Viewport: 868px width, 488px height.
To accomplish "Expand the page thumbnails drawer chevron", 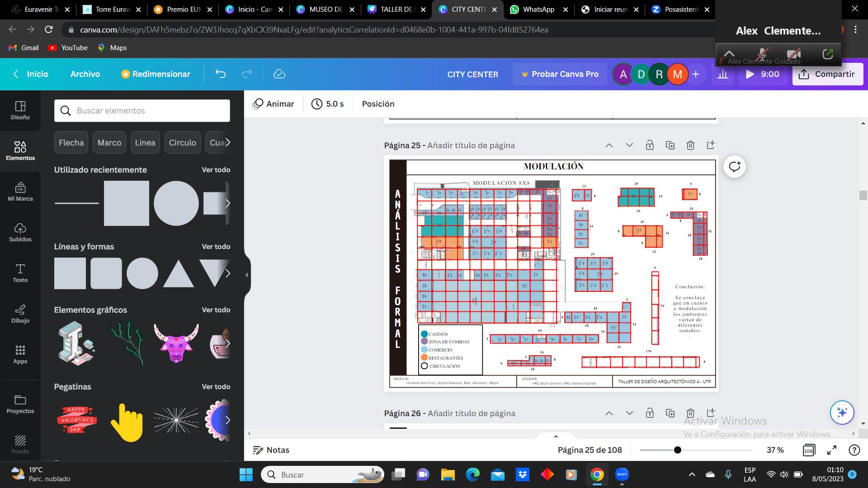I will [556, 436].
